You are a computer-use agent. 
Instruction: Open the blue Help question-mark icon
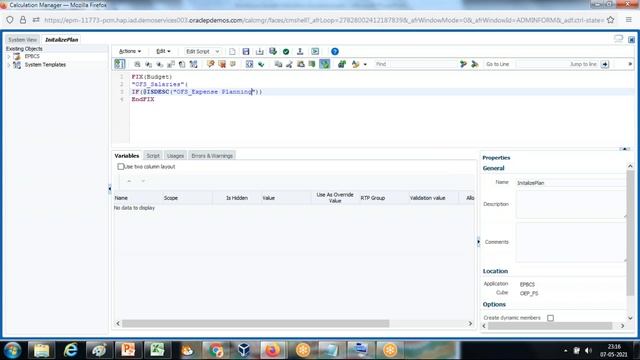[335, 51]
